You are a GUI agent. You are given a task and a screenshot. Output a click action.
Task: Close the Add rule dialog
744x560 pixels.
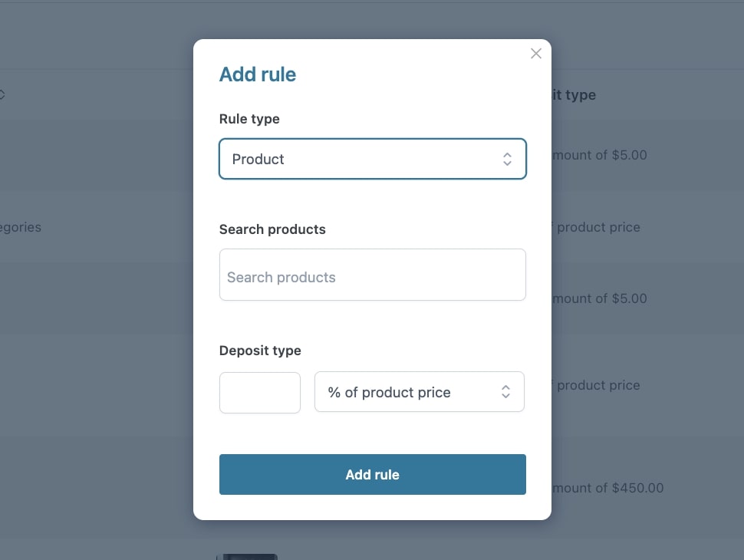pos(536,54)
